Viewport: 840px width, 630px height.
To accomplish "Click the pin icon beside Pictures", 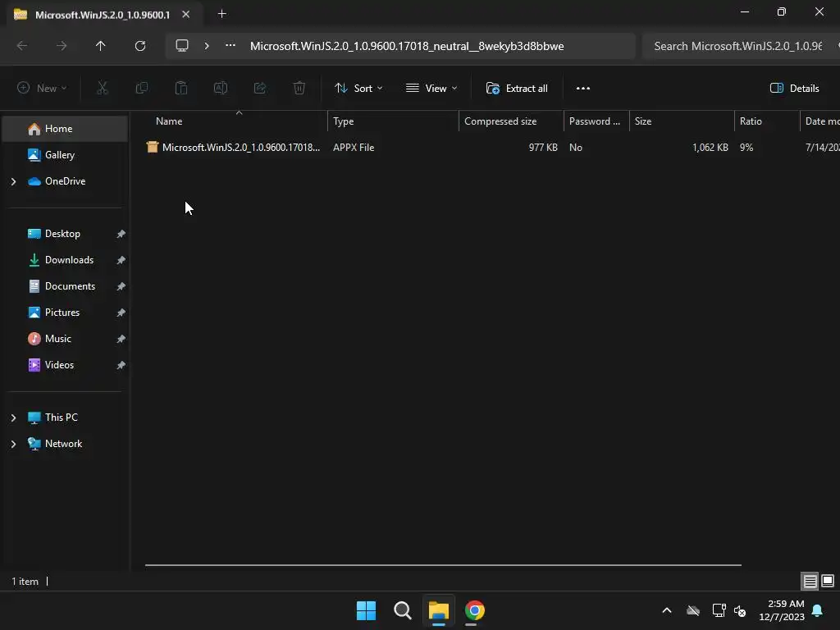I will pyautogui.click(x=121, y=313).
